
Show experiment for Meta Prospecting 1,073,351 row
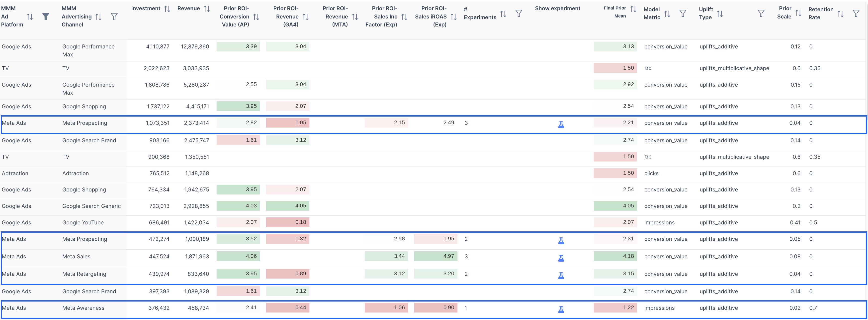(x=561, y=125)
